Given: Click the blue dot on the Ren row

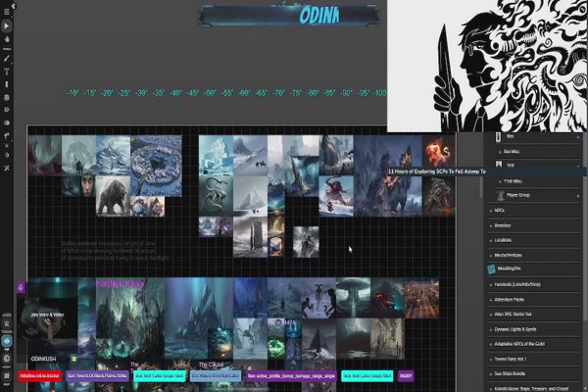Looking at the screenshot, I should point(578,137).
